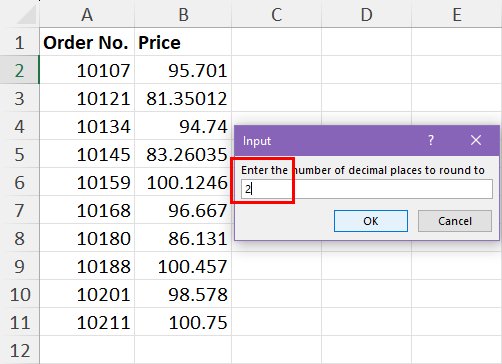Screen dimensions: 502x364
Task: Select column D header
Action: point(366,14)
